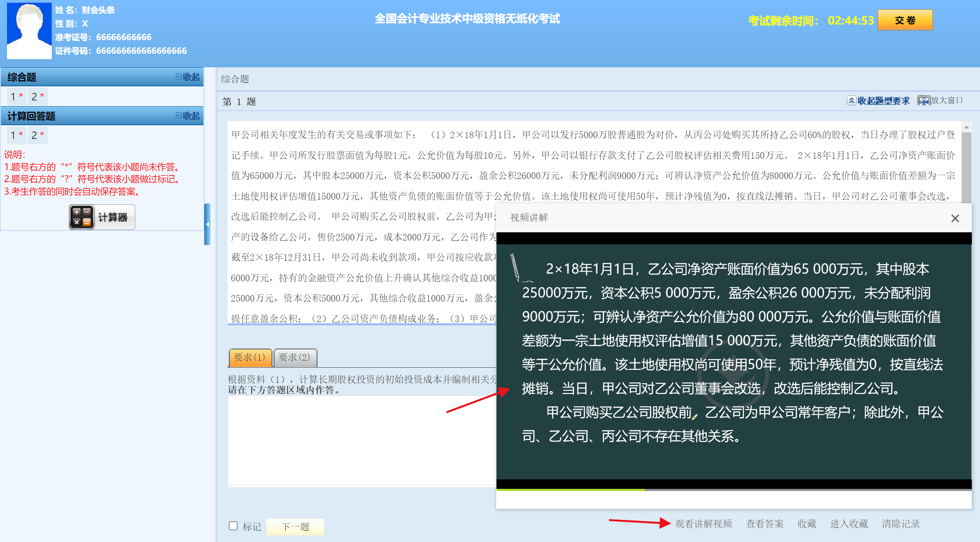Select the 要求(1) tab

tap(250, 357)
